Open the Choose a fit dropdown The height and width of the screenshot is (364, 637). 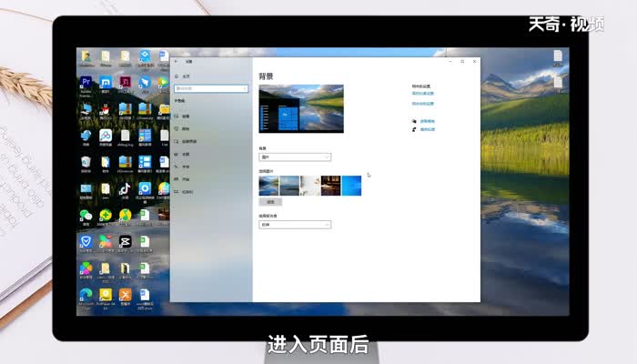click(295, 224)
